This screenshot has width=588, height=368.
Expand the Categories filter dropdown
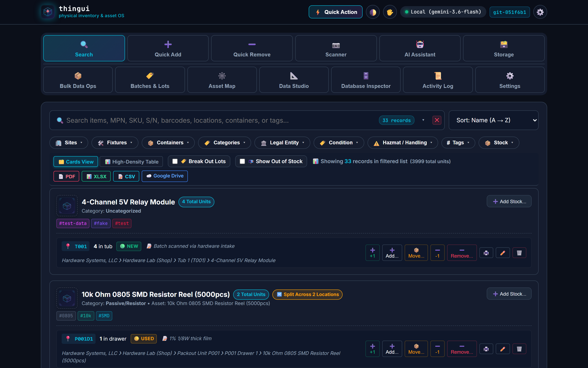(x=225, y=143)
